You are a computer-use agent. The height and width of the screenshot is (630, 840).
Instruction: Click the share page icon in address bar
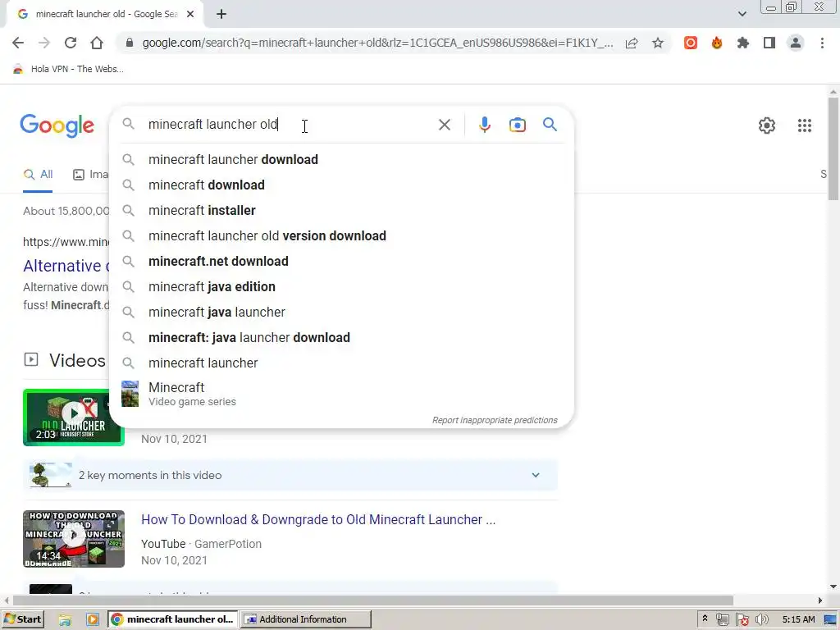(x=632, y=43)
